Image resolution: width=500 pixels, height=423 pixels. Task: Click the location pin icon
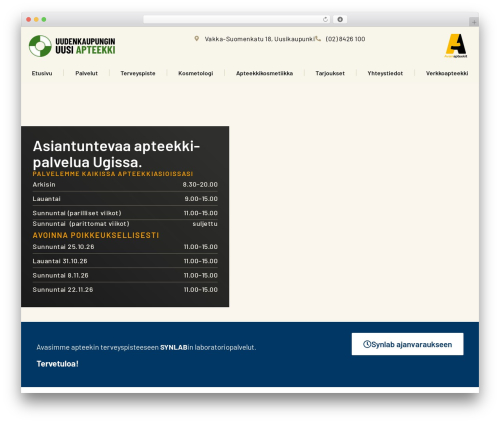(197, 39)
